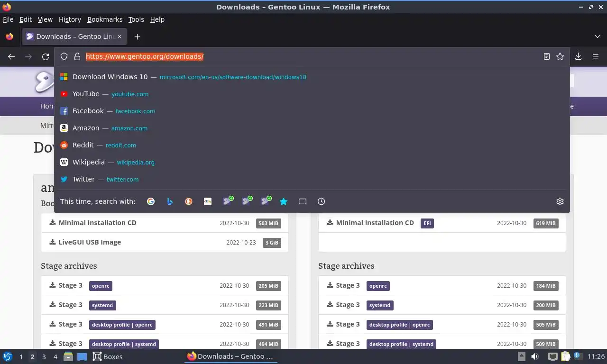The width and height of the screenshot is (607, 364).
Task: Click the 2022-10-23 date text
Action: (241, 243)
